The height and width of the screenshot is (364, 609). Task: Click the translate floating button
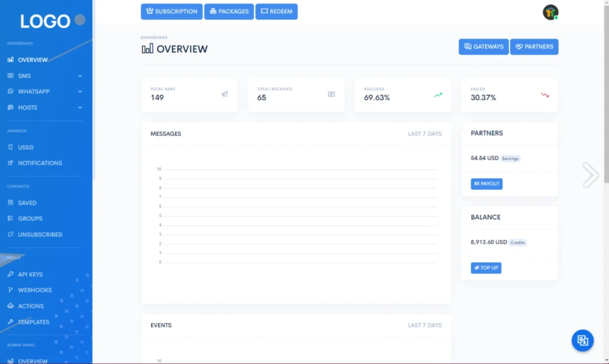point(583,341)
